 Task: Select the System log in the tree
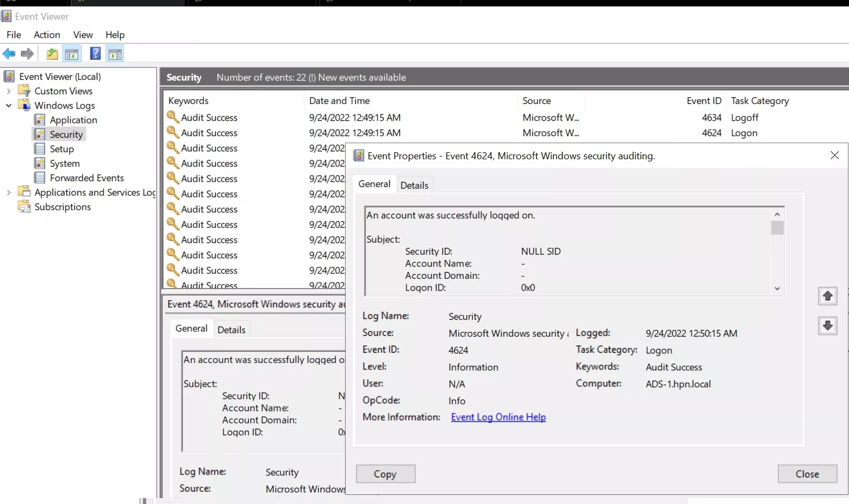pos(65,164)
